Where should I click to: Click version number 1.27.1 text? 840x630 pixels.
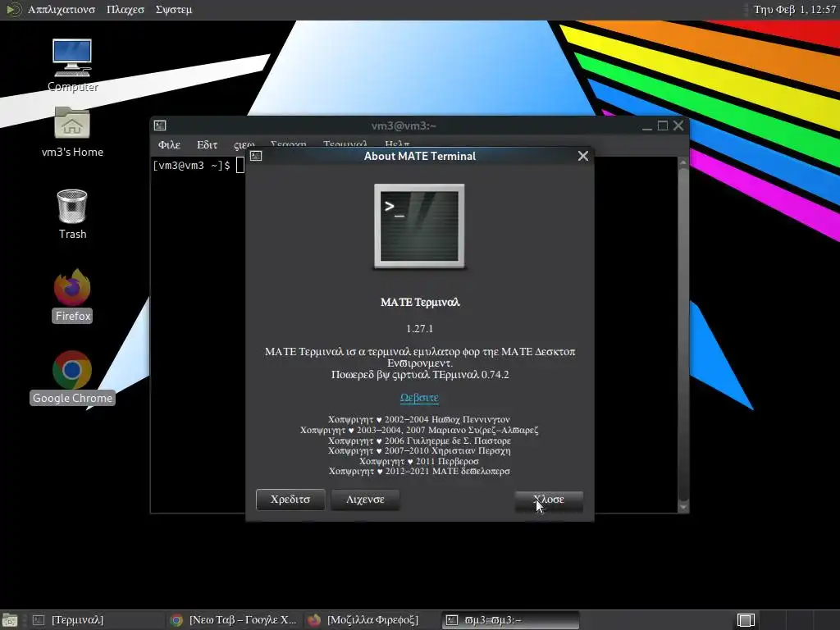(x=419, y=328)
